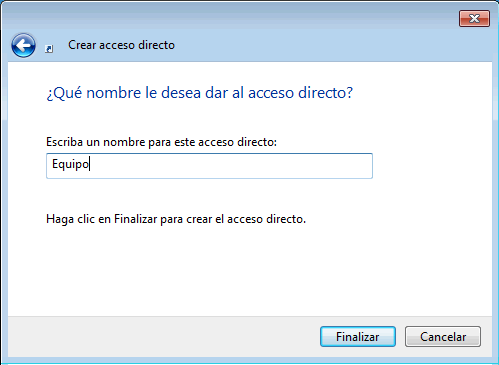
Task: Click the small shortcut icon beside the title
Action: 49,49
